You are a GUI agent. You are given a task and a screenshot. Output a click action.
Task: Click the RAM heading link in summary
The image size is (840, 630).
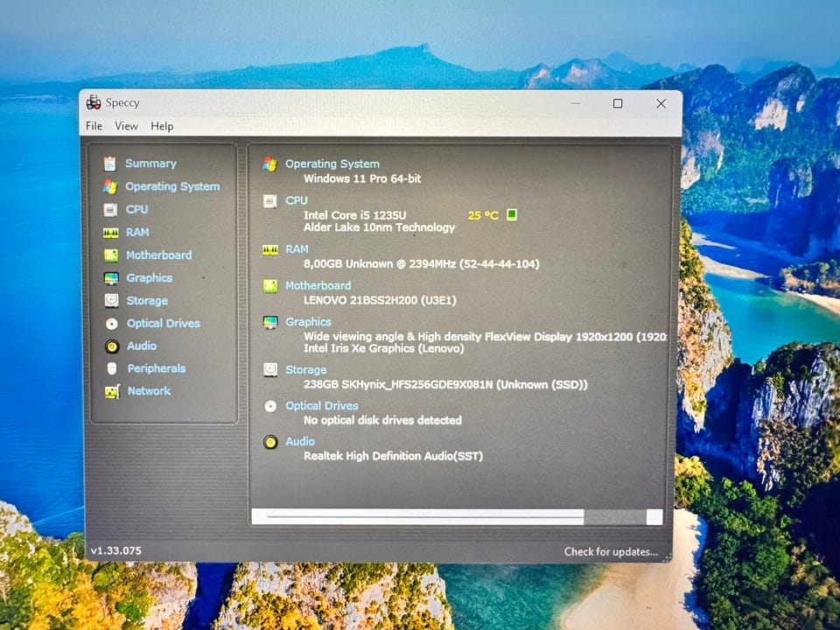coord(297,249)
